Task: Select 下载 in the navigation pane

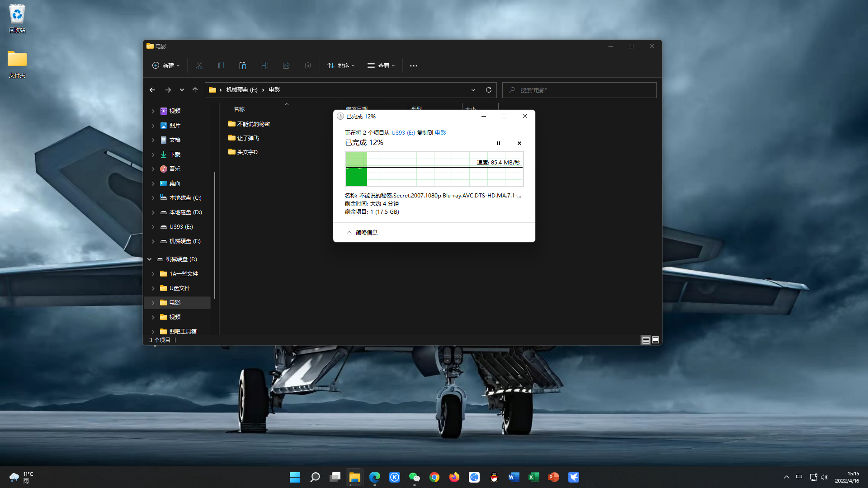Action: coord(175,155)
